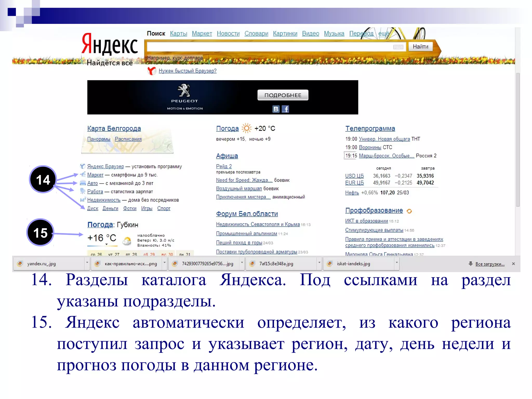532x399 pixels.
Task: Select the Поиск tab
Action: [x=156, y=34]
